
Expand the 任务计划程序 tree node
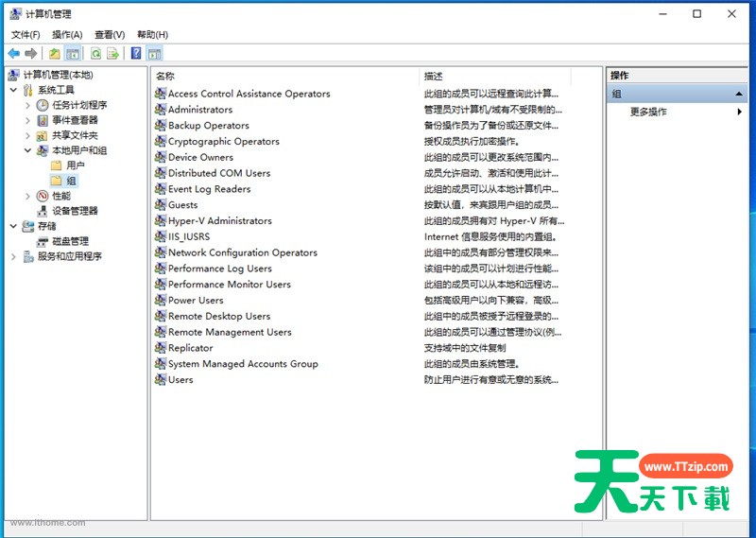pos(27,105)
